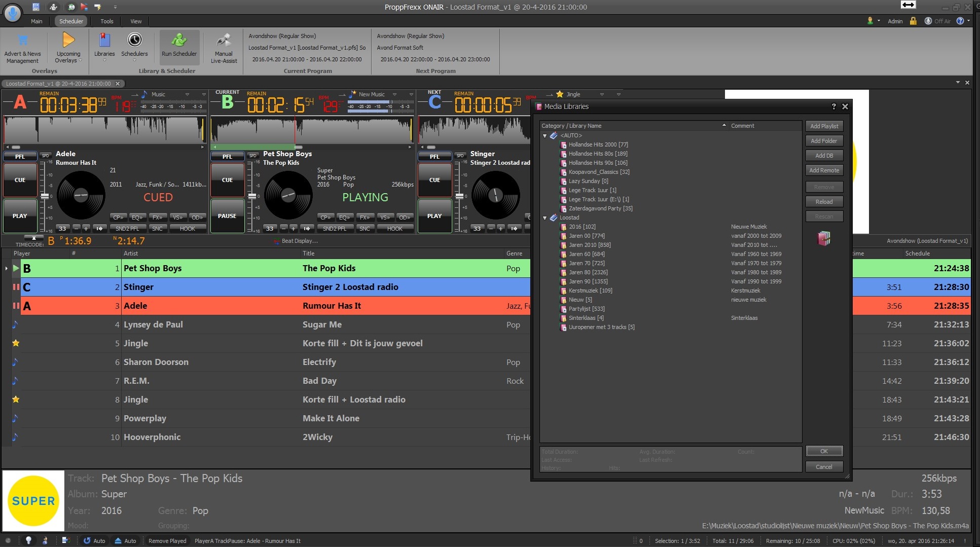
Task: Toggle HOOK on Player A
Action: 188,229
